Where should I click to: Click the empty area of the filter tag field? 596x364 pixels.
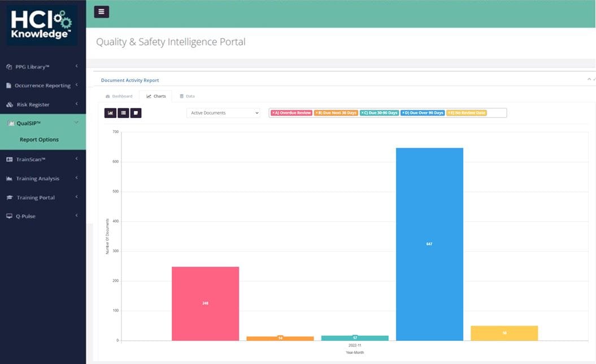497,113
